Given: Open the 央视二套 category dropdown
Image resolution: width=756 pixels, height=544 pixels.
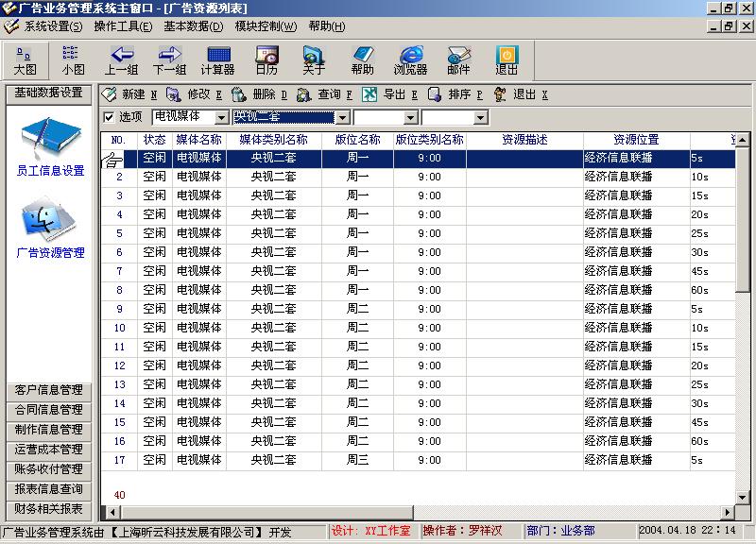Looking at the screenshot, I should click(x=342, y=117).
